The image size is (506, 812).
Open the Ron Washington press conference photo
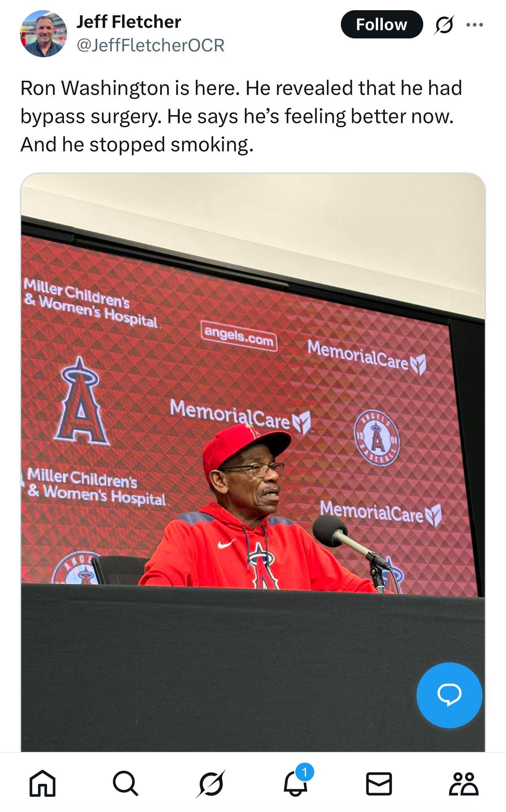click(x=253, y=462)
